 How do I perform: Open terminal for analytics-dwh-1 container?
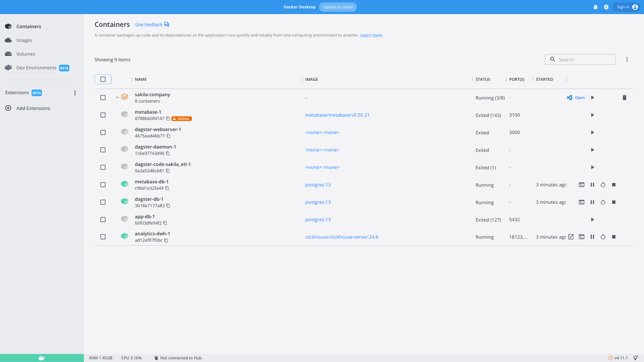(582, 237)
